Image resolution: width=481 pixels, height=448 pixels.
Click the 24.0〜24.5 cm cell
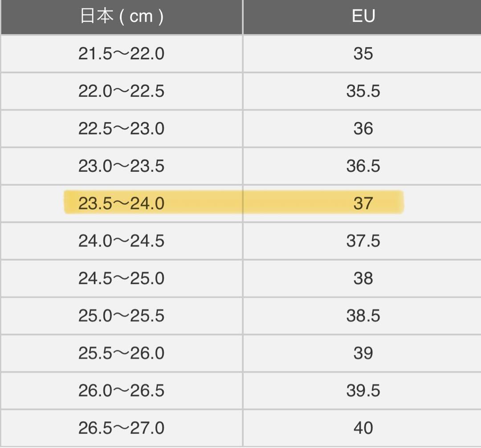tap(121, 241)
